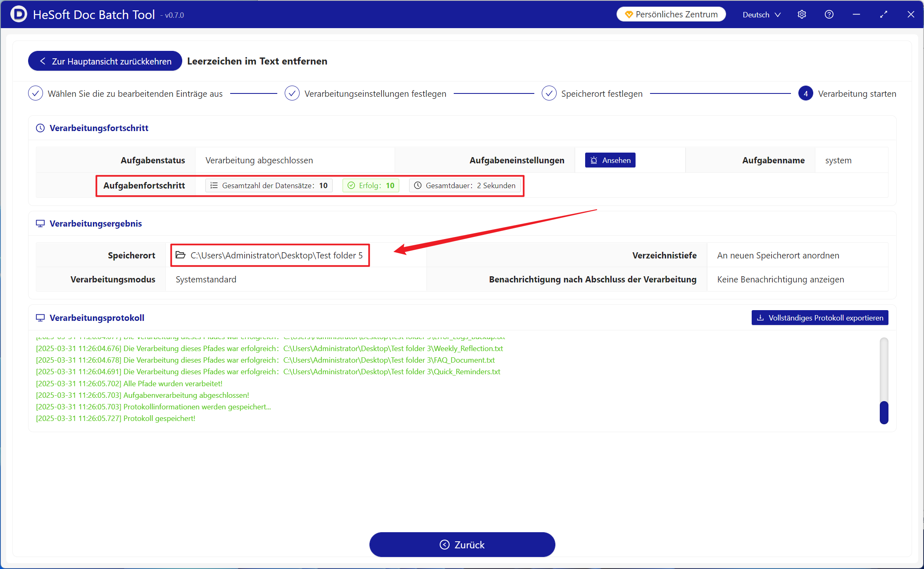Click the clock icon beside Verarbeitungsfortschritt
The height and width of the screenshot is (569, 924).
tap(40, 128)
